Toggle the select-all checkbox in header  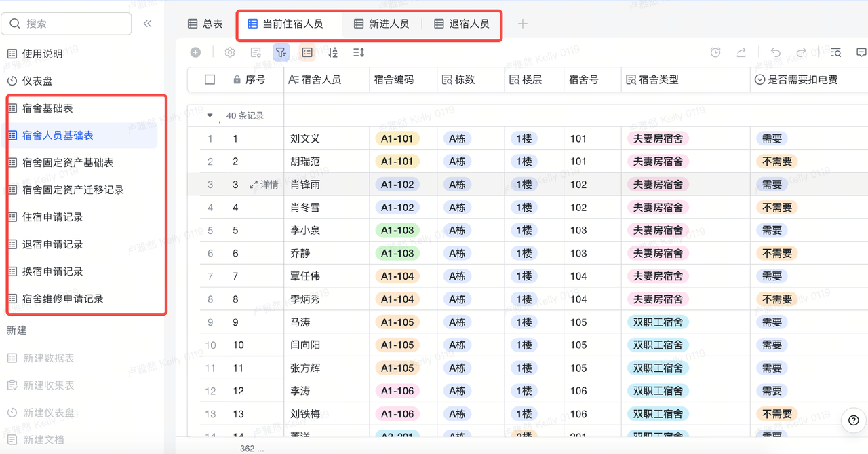[210, 79]
